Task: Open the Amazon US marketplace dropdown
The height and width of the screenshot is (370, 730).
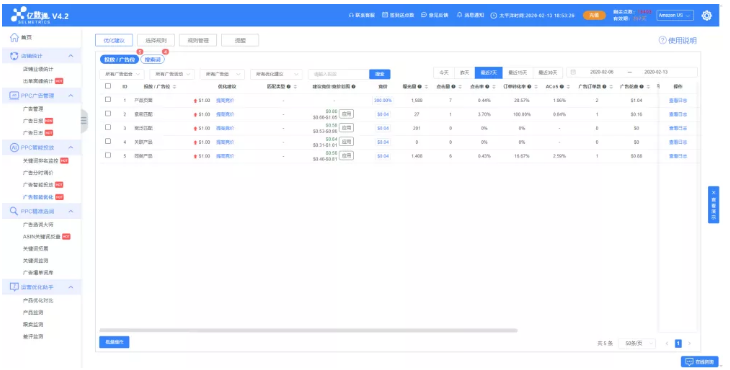Action: 675,15
